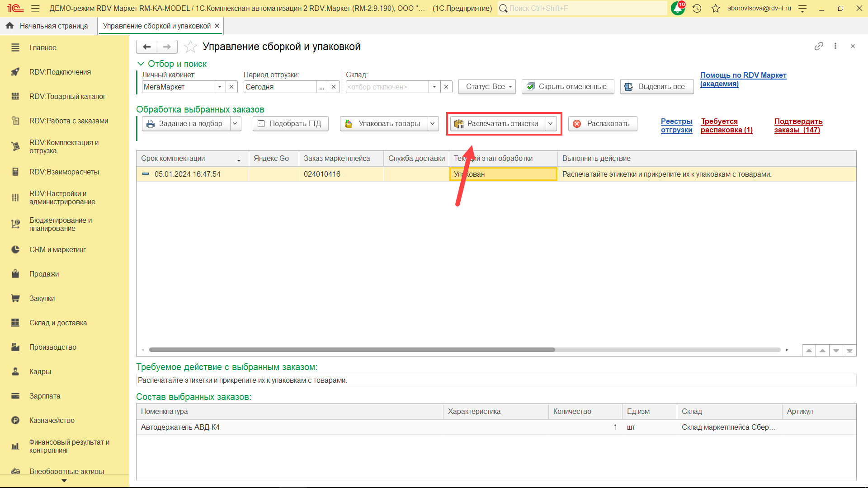Viewport: 868px width, 488px height.
Task: Open RDV:Работа с заказами section
Action: point(69,121)
